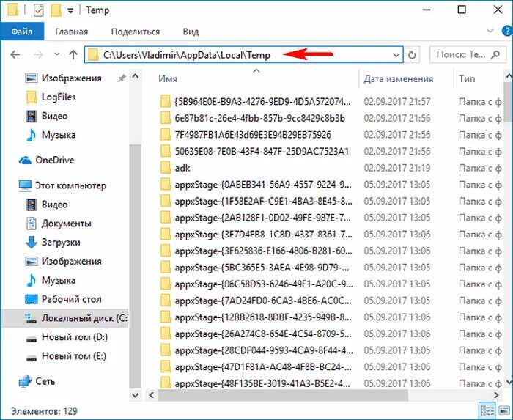This screenshot has height=420, width=513.
Task: Open Сеть in the navigation pane
Action: click(x=37, y=381)
